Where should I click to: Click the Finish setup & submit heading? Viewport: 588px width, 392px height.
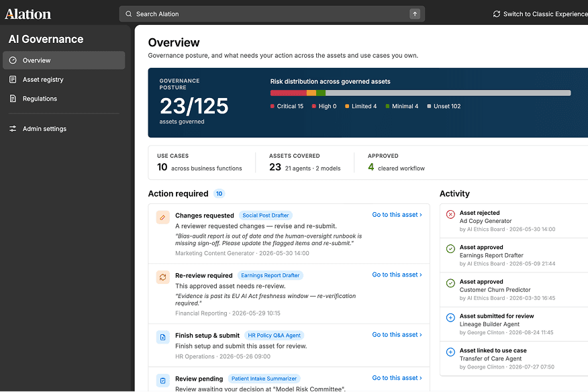[x=207, y=336]
